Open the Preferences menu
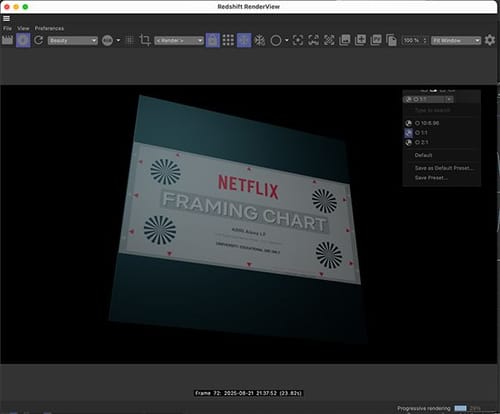The width and height of the screenshot is (500, 414). (49, 28)
